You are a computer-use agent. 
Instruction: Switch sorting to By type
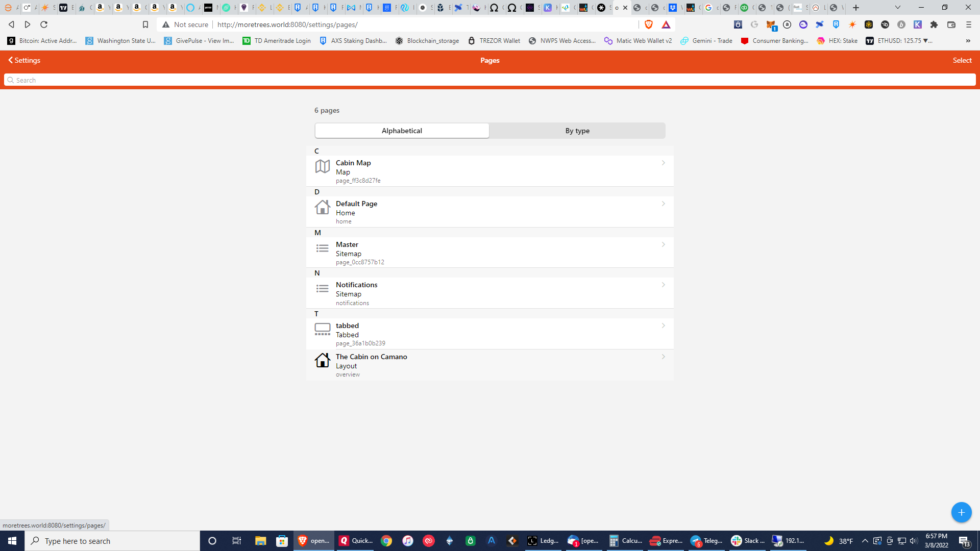(577, 130)
